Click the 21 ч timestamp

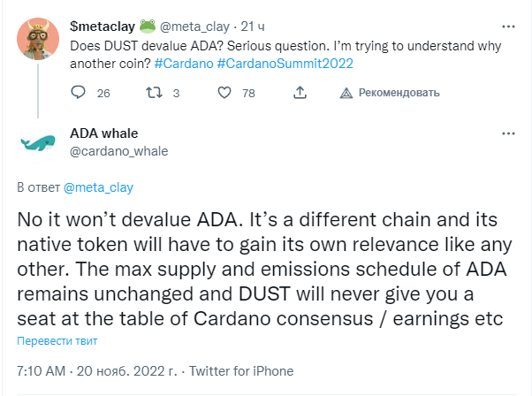coord(253,27)
